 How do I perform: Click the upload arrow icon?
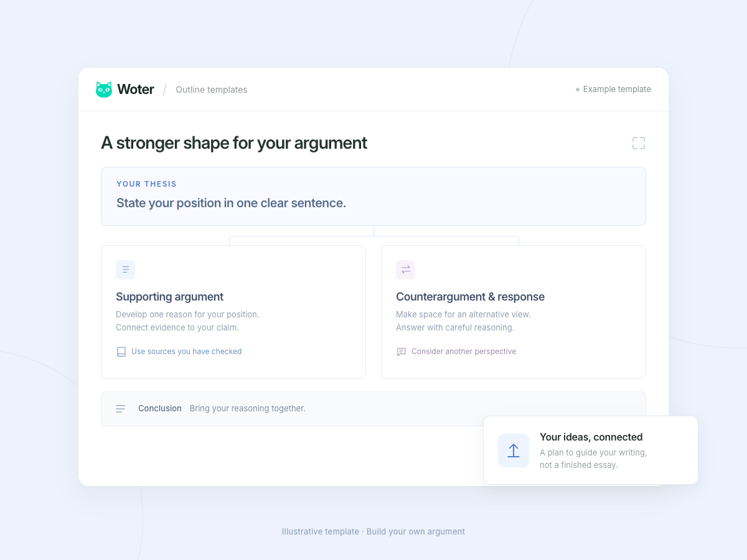click(x=514, y=450)
